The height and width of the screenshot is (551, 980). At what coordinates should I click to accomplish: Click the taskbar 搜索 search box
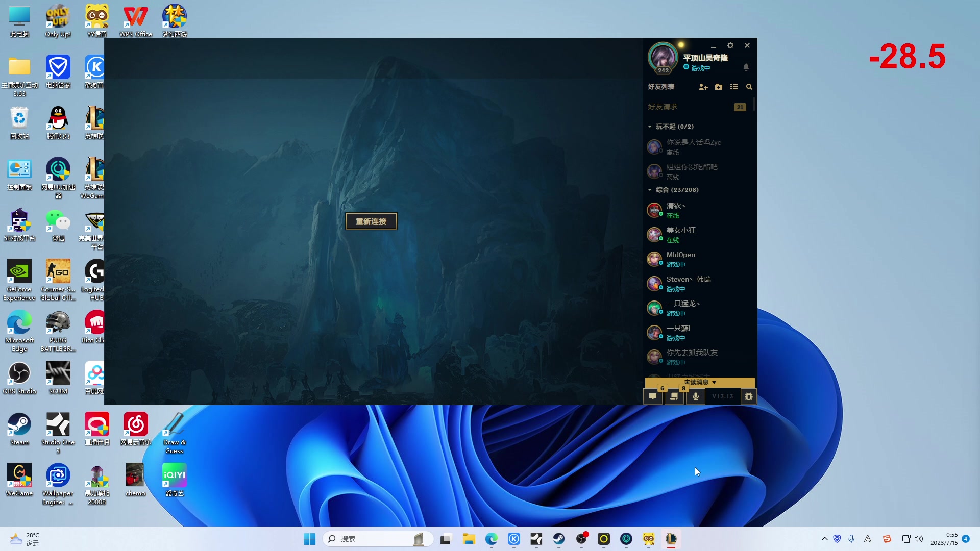coord(378,539)
